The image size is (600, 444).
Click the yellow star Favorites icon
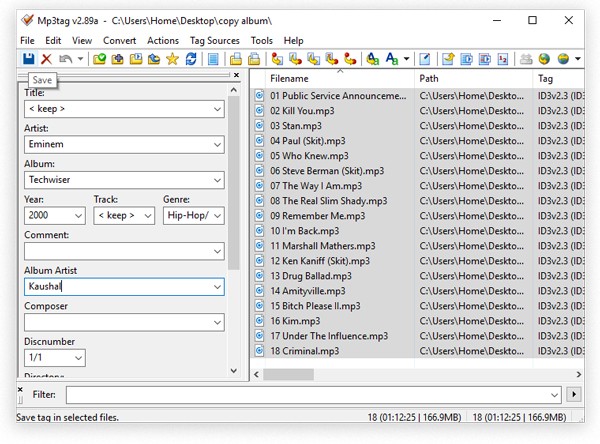172,59
